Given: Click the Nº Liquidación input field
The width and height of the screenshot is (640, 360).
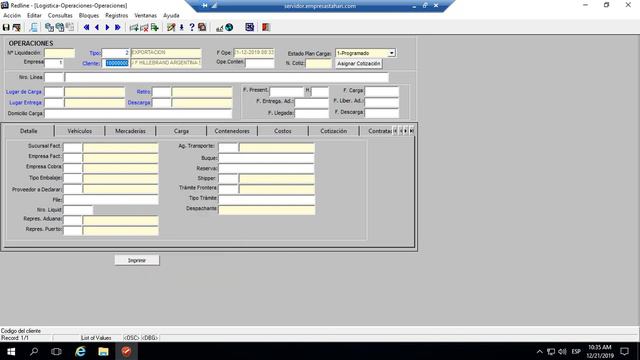Looking at the screenshot, I should (x=60, y=53).
